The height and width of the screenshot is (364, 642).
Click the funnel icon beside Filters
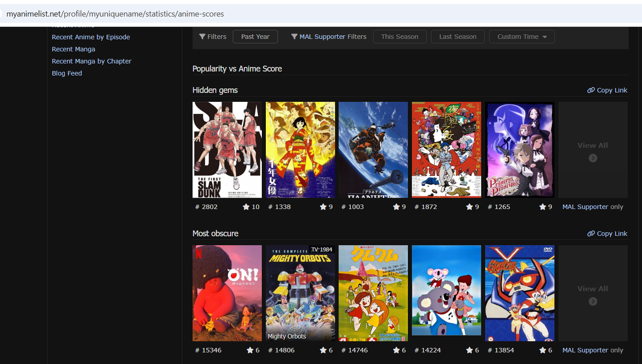(202, 37)
